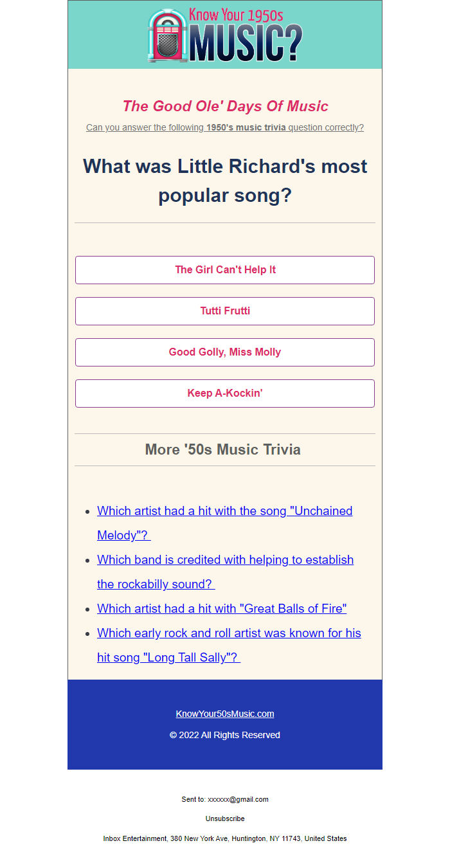Click the Little Richard question heading
Screen dimensions: 450x868
pyautogui.click(x=225, y=180)
